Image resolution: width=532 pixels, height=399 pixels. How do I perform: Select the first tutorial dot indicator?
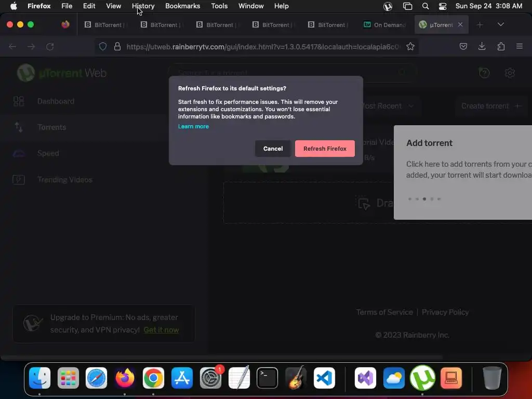point(410,199)
